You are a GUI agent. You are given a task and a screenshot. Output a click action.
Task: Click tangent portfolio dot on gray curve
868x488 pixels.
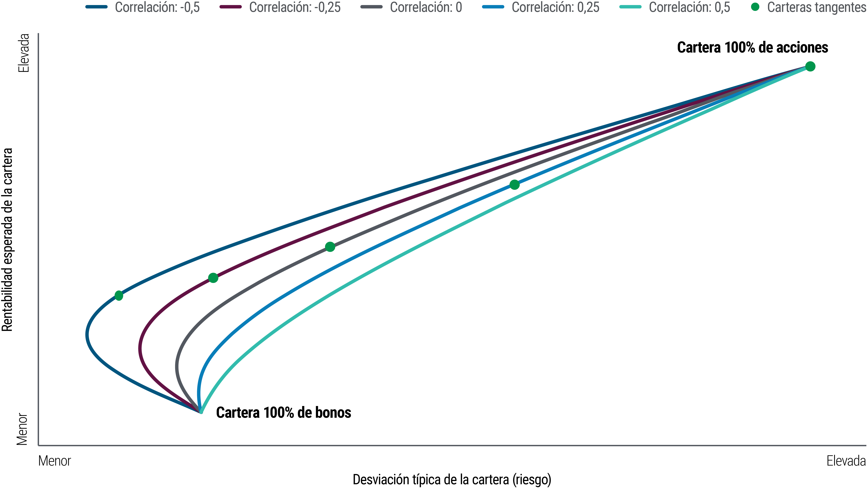point(330,247)
